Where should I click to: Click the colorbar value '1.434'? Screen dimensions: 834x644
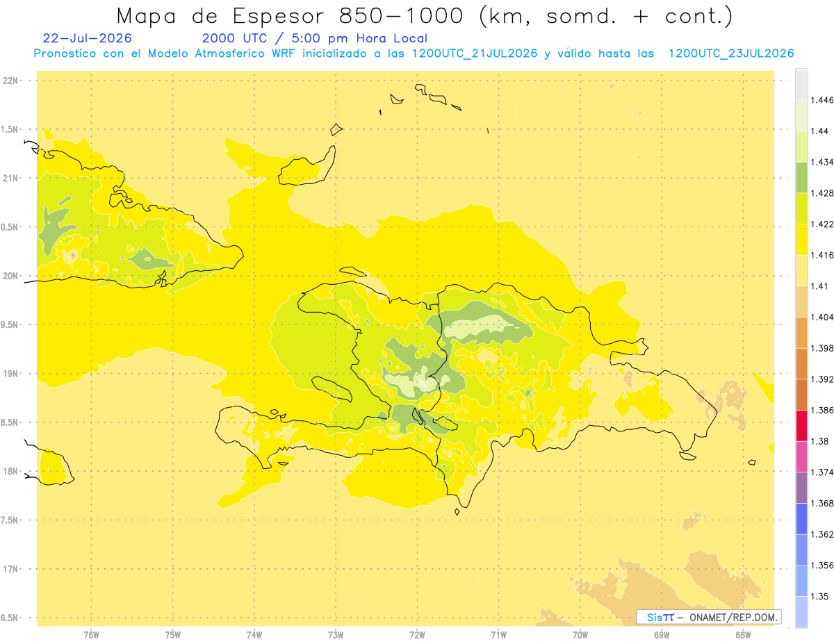(x=822, y=162)
